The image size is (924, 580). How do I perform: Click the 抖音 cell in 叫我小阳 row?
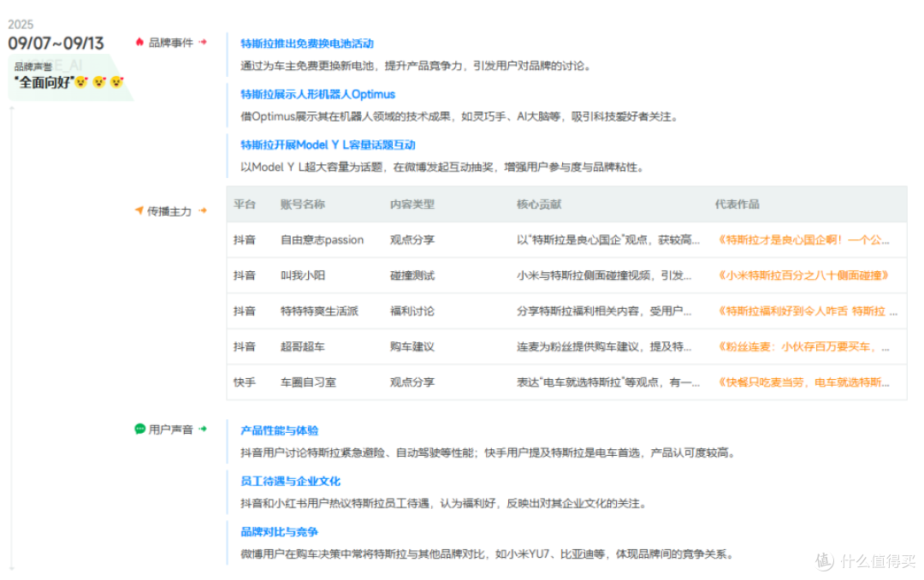[x=245, y=275]
